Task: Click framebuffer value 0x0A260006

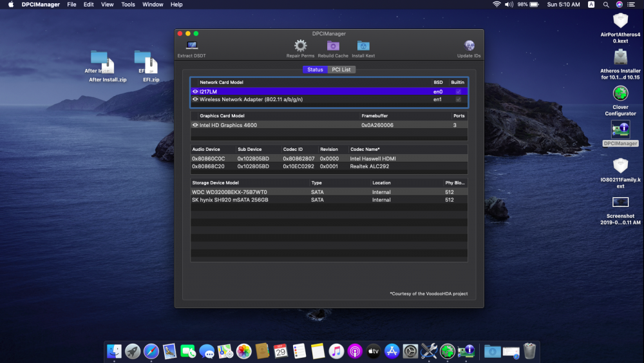Action: tap(377, 125)
